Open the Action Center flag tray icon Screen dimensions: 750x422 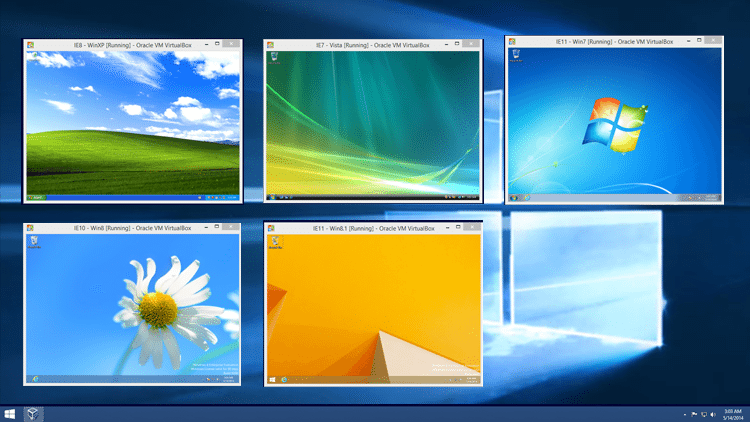point(694,414)
